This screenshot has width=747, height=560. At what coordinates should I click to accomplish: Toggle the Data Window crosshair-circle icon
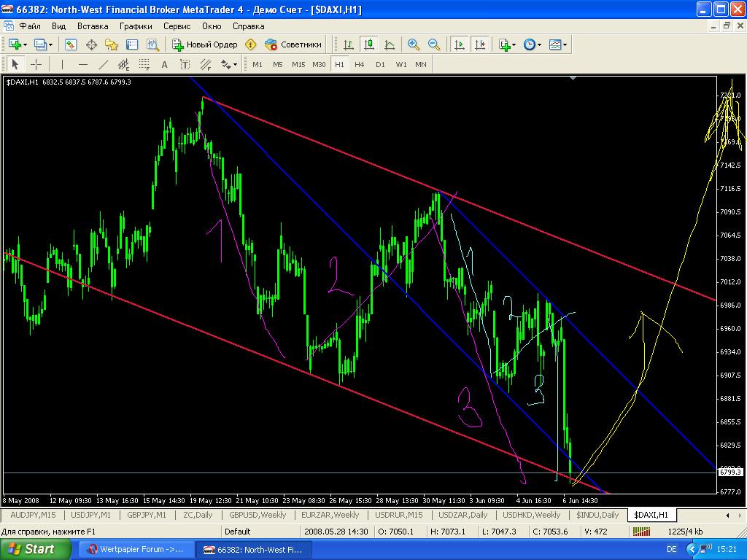(91, 44)
